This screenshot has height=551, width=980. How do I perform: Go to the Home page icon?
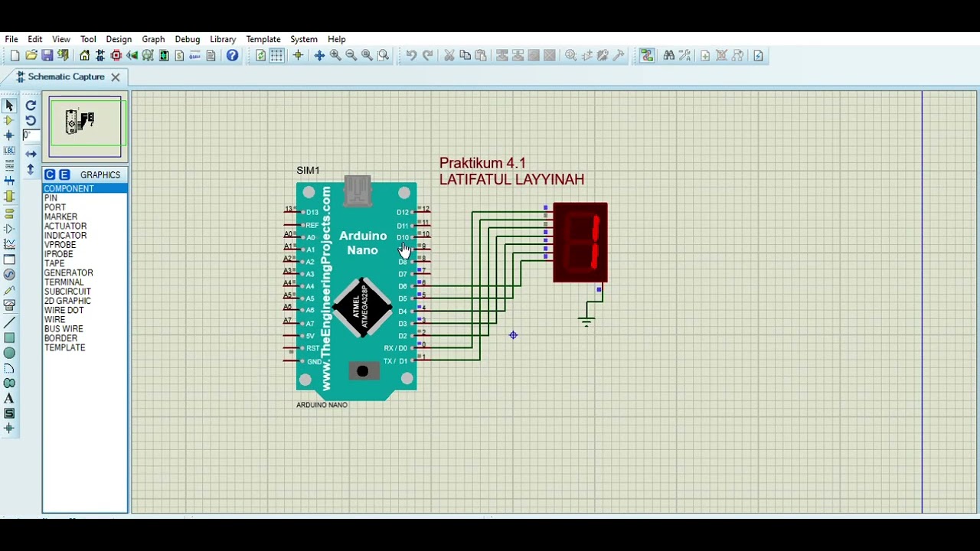pyautogui.click(x=84, y=55)
